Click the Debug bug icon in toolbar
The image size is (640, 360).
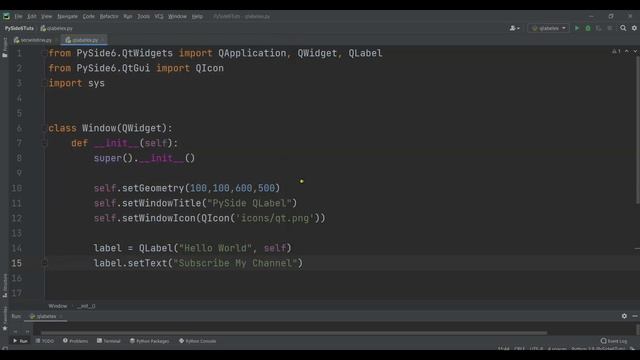tap(588, 28)
